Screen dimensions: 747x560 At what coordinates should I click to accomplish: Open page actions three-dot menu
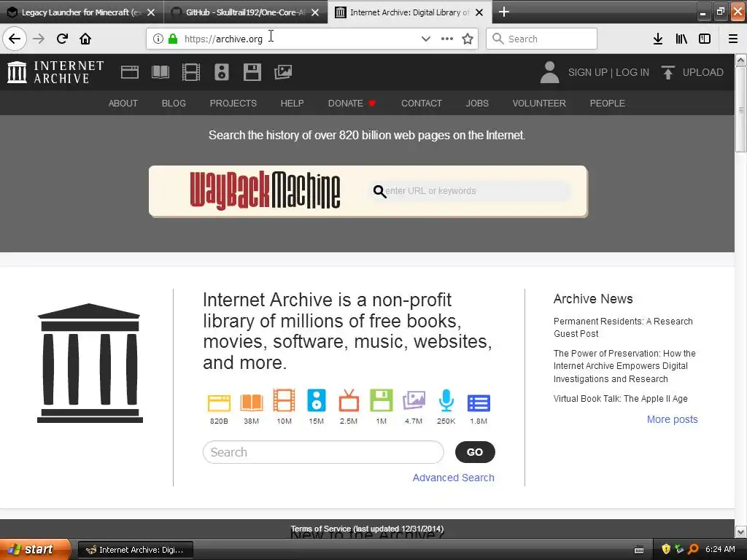(447, 39)
